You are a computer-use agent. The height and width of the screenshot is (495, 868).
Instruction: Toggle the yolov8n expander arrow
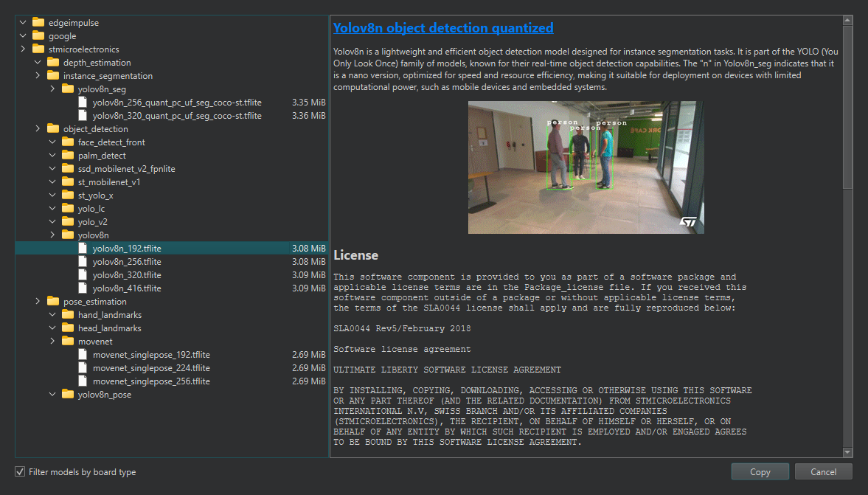52,235
